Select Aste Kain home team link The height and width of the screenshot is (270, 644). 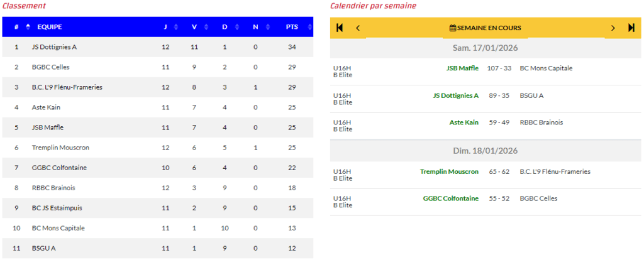coord(464,122)
